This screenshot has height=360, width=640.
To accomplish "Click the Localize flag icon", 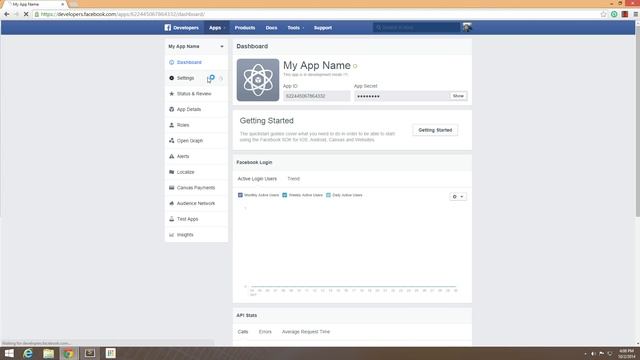I will (171, 172).
